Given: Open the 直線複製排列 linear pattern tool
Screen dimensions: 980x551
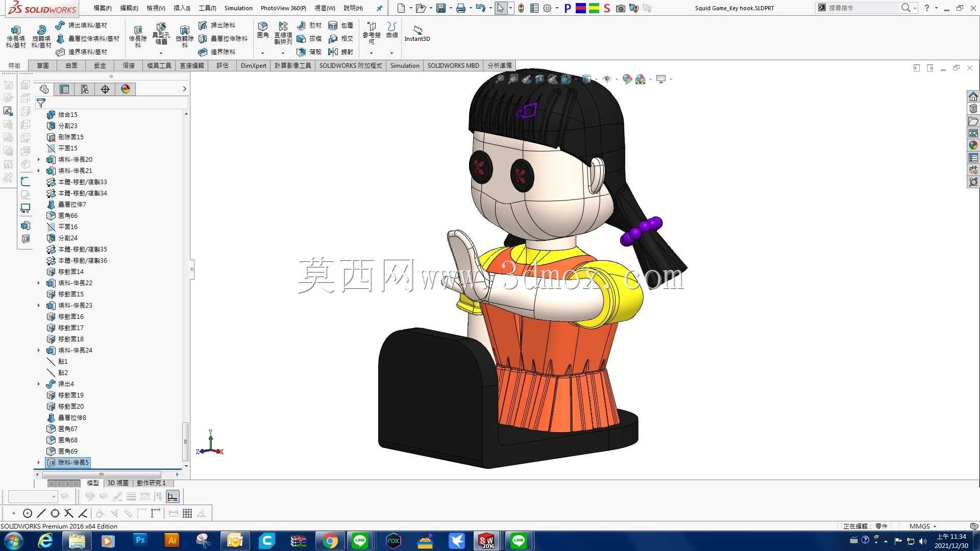Looking at the screenshot, I should click(x=283, y=33).
